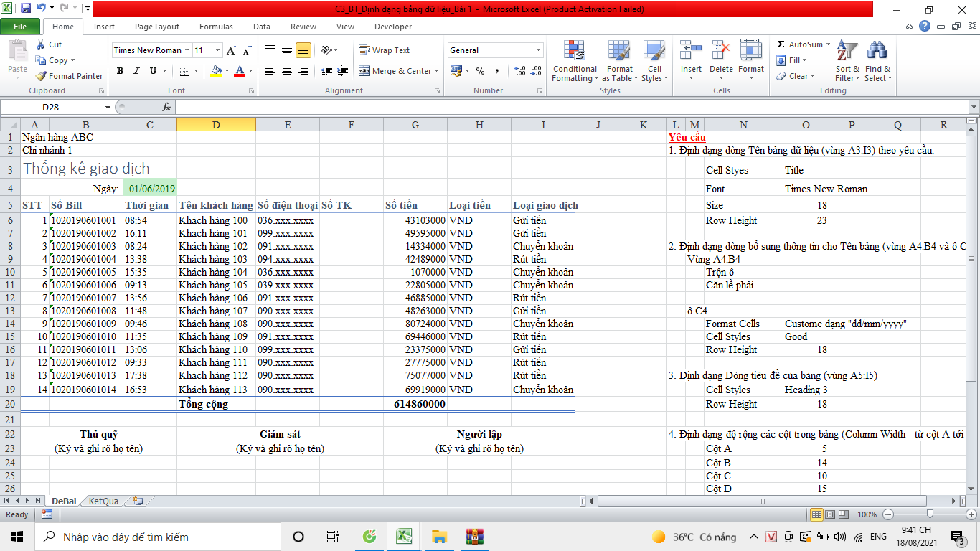This screenshot has width=980, height=551.
Task: Open the KetQua sheet tab
Action: tap(103, 501)
